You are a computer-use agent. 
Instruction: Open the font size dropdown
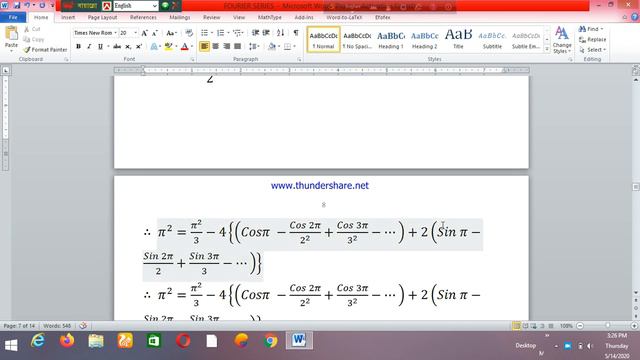[136, 33]
